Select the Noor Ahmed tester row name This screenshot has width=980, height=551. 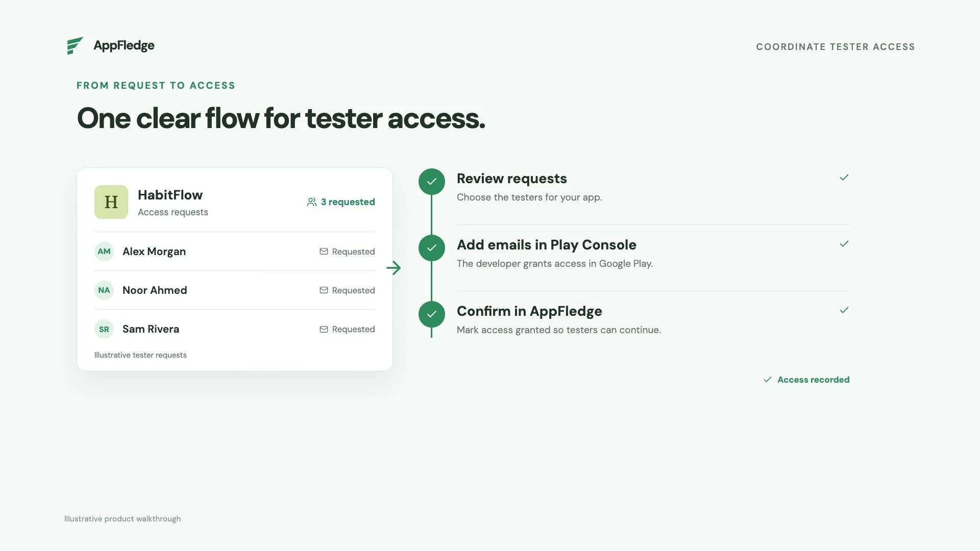(155, 290)
